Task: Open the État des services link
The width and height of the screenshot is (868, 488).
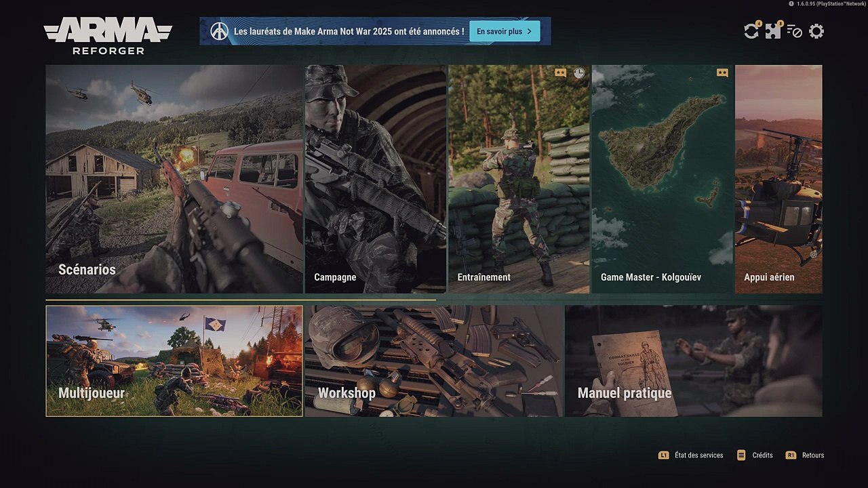Action: (x=699, y=455)
